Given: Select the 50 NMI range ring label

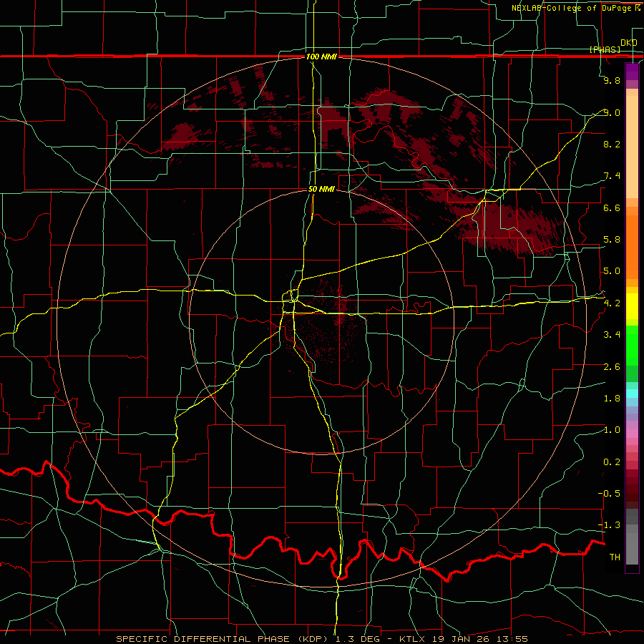Looking at the screenshot, I should pyautogui.click(x=321, y=190).
